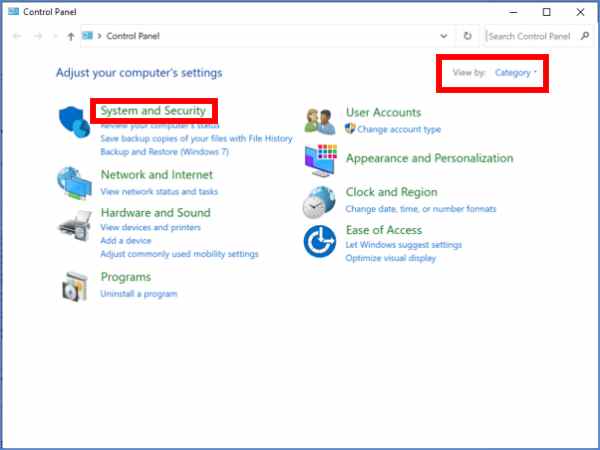Open Save backup copies with File History

pos(196,139)
